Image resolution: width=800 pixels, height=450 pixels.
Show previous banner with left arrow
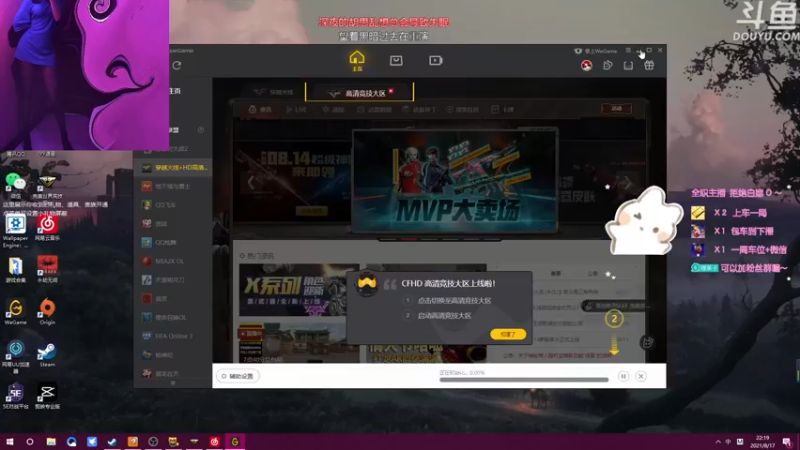[251, 182]
